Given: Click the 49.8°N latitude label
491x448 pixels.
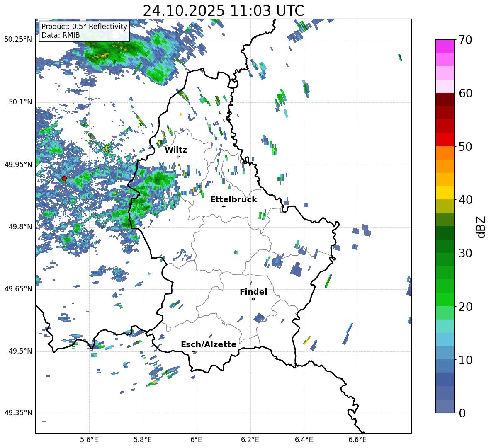Looking at the screenshot, I should pos(20,227).
